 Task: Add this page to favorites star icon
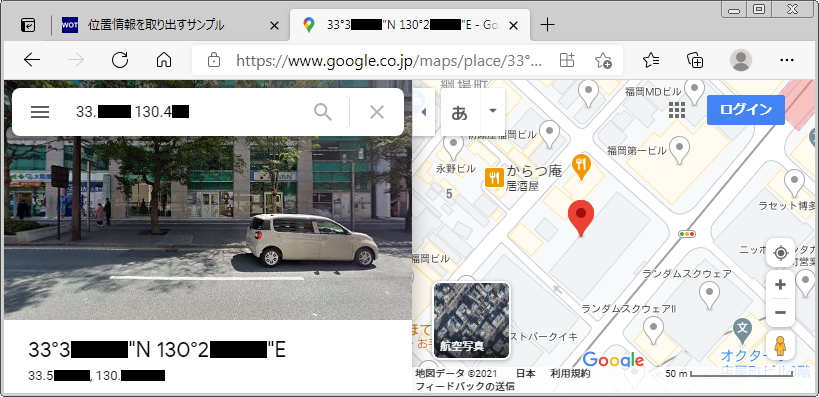603,61
